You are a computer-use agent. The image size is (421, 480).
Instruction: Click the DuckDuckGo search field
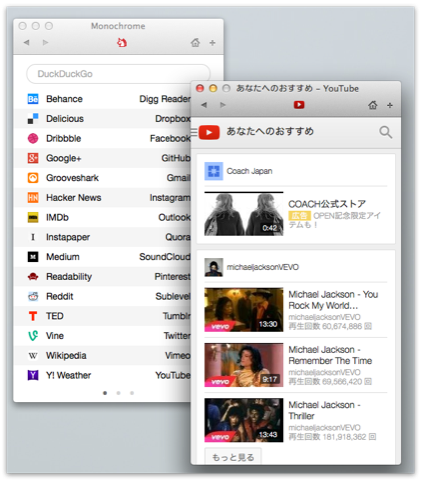(118, 74)
